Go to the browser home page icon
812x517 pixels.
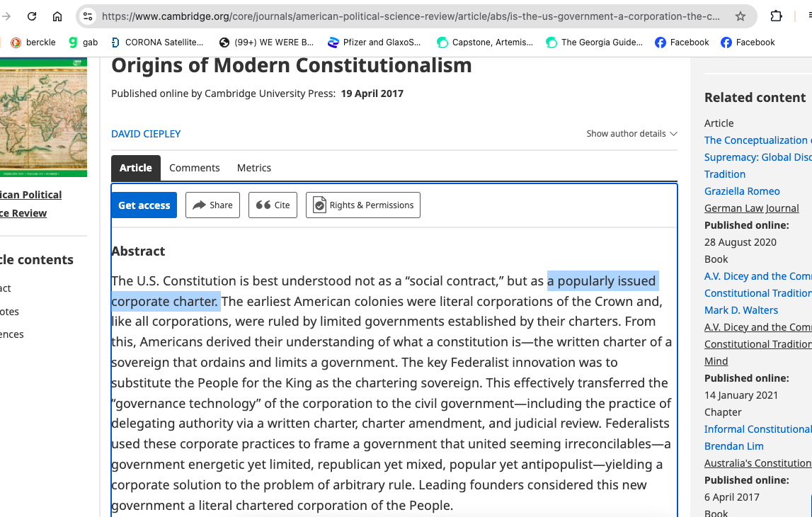pyautogui.click(x=57, y=16)
